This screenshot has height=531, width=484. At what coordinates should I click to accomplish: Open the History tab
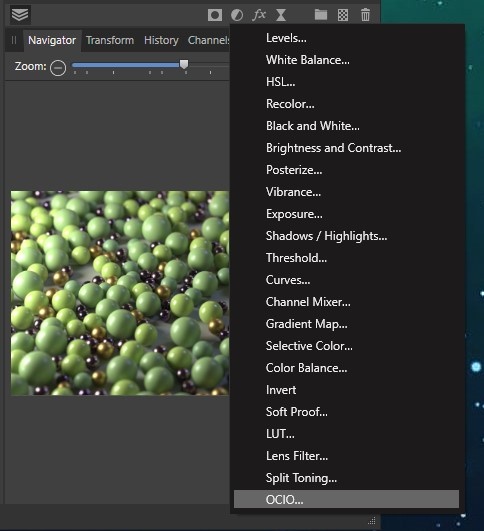(161, 40)
